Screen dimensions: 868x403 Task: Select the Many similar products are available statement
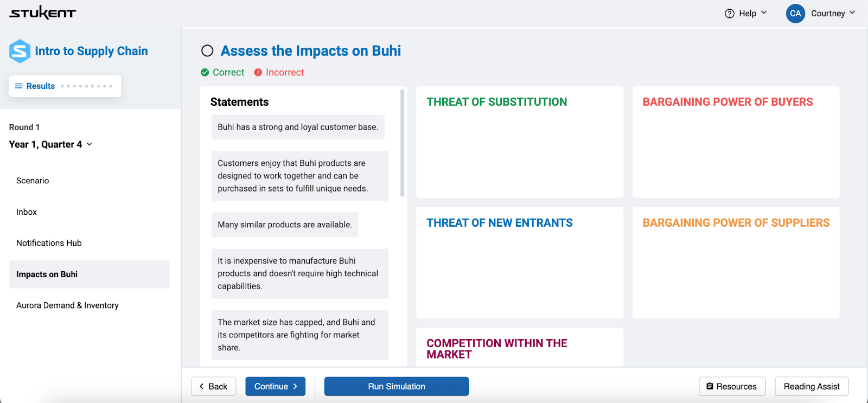[x=285, y=225]
